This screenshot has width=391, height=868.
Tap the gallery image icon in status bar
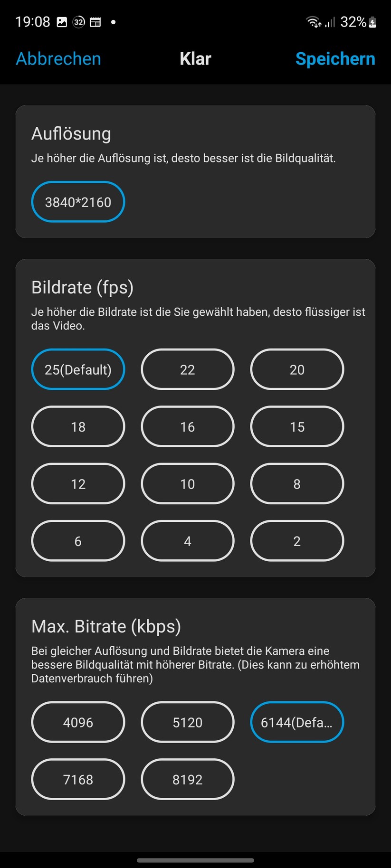pos(62,22)
